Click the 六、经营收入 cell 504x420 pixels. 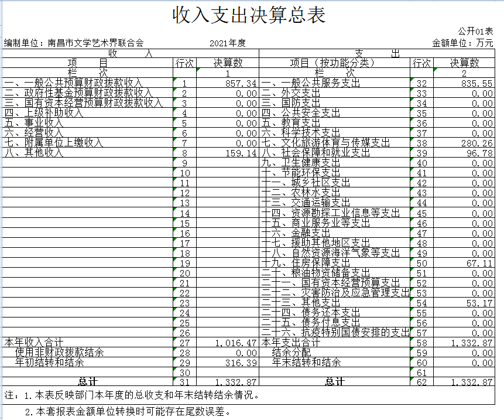click(88, 133)
